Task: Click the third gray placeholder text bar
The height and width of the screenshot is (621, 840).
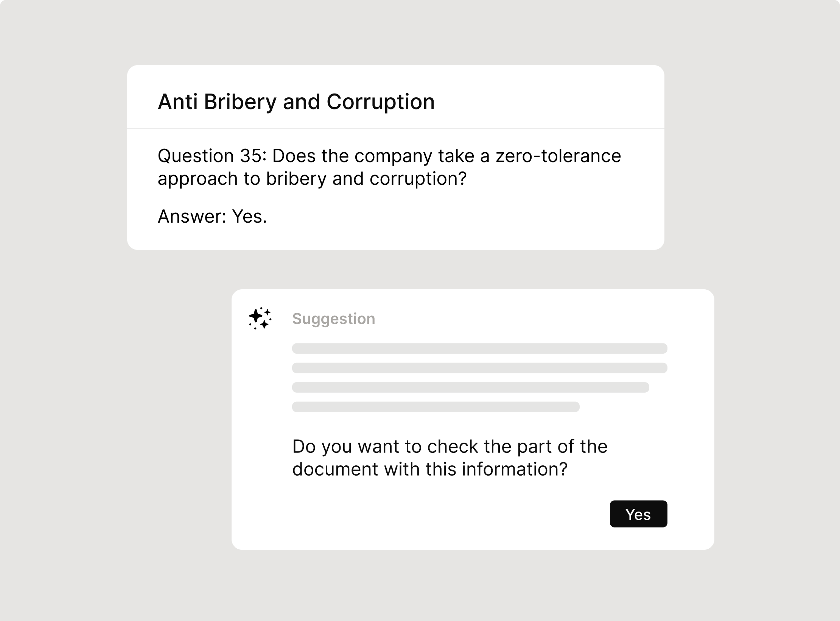Action: (470, 387)
